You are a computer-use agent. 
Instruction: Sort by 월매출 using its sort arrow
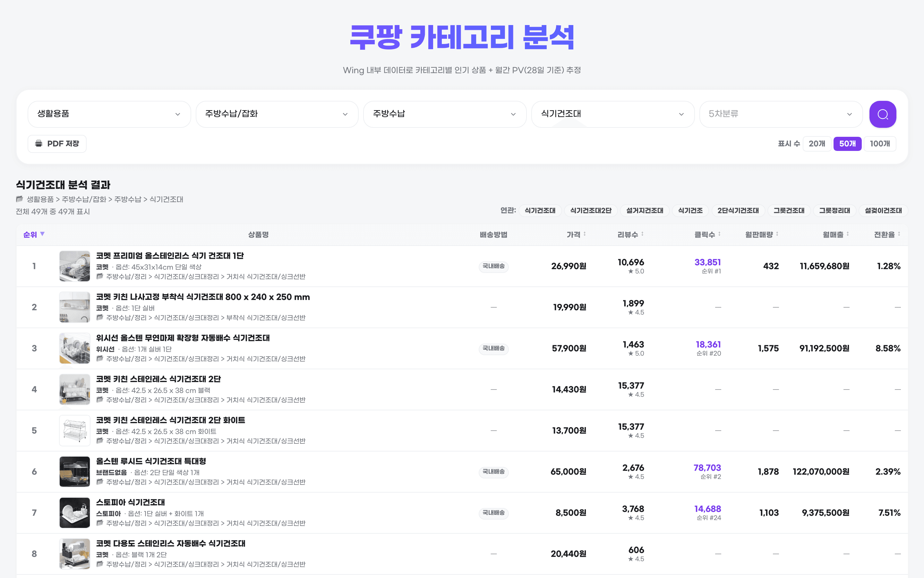(848, 234)
